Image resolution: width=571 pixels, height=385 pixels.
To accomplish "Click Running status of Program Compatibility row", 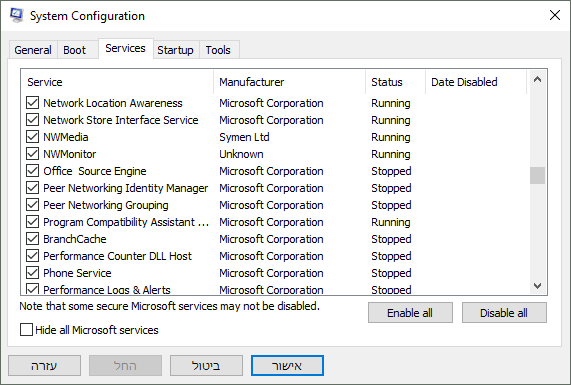I will (x=391, y=222).
